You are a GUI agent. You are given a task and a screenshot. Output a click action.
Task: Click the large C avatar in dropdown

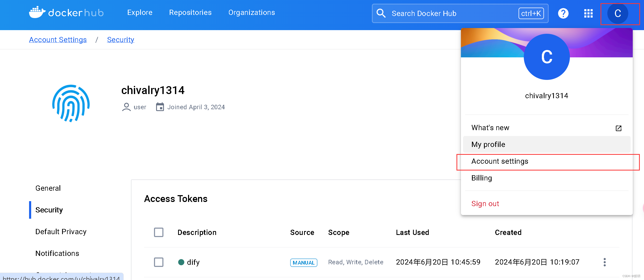[547, 57]
